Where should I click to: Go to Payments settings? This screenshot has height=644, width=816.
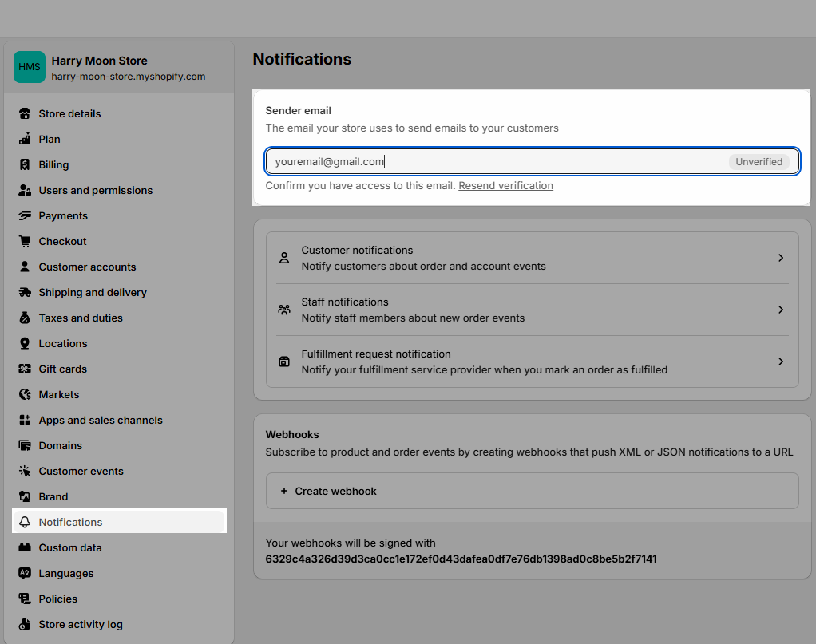coord(119,215)
